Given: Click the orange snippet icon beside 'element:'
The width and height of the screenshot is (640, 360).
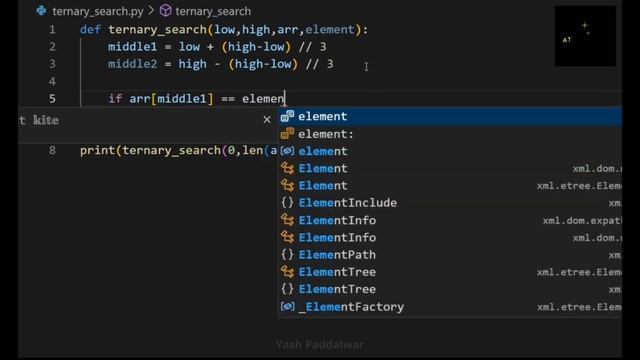Looking at the screenshot, I should [x=287, y=133].
